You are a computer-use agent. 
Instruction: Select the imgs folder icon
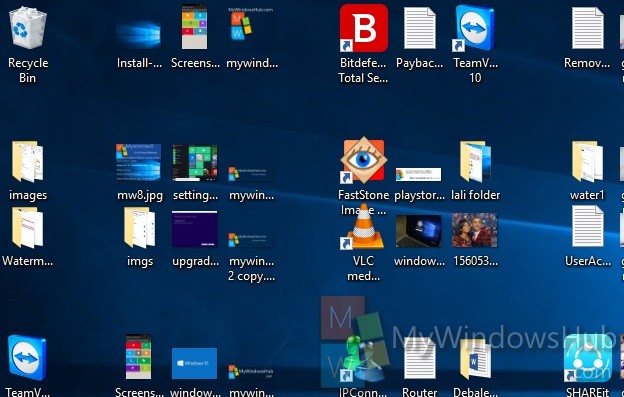(139, 228)
